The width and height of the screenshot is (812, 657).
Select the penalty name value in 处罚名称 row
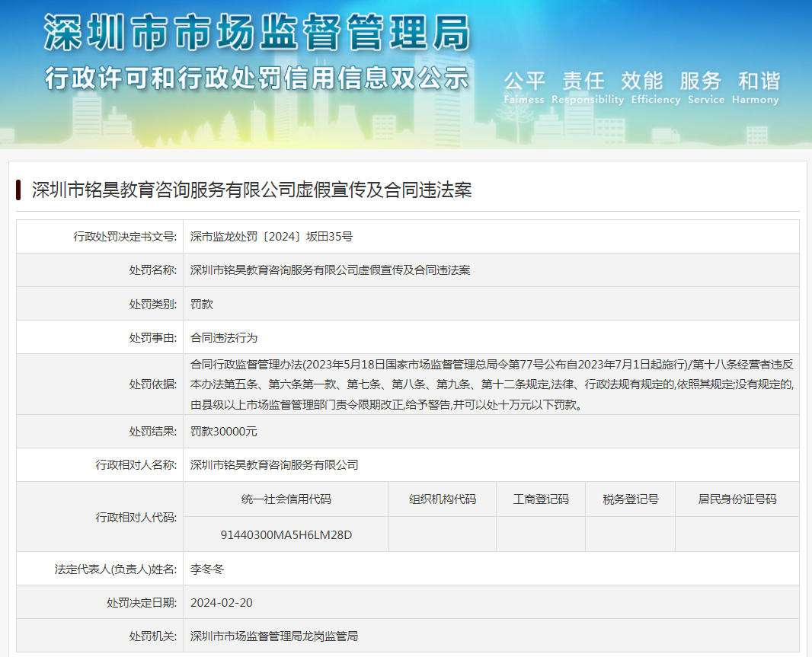(x=330, y=270)
